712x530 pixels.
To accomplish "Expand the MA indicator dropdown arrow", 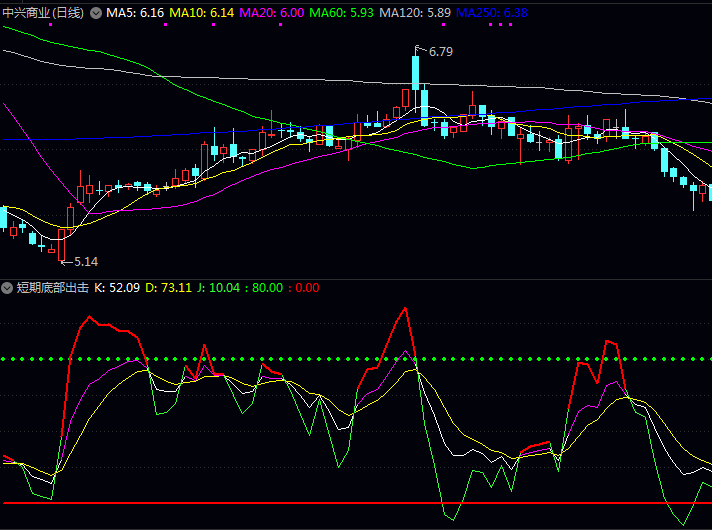I will (x=96, y=13).
